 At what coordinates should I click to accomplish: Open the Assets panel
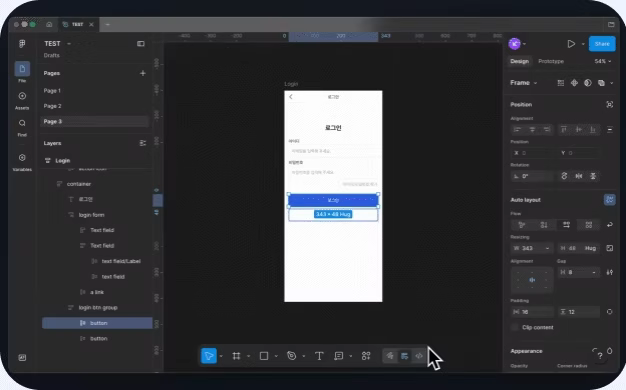[x=22, y=96]
